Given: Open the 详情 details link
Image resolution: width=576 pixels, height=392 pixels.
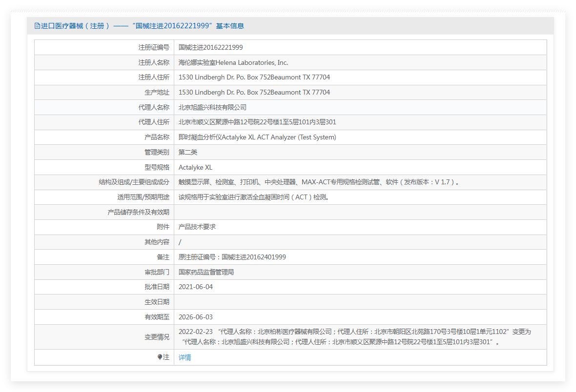Looking at the screenshot, I should point(185,357).
